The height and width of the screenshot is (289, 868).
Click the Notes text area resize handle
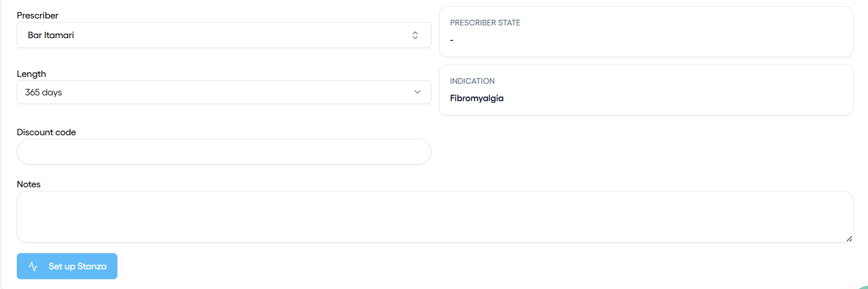coord(849,239)
